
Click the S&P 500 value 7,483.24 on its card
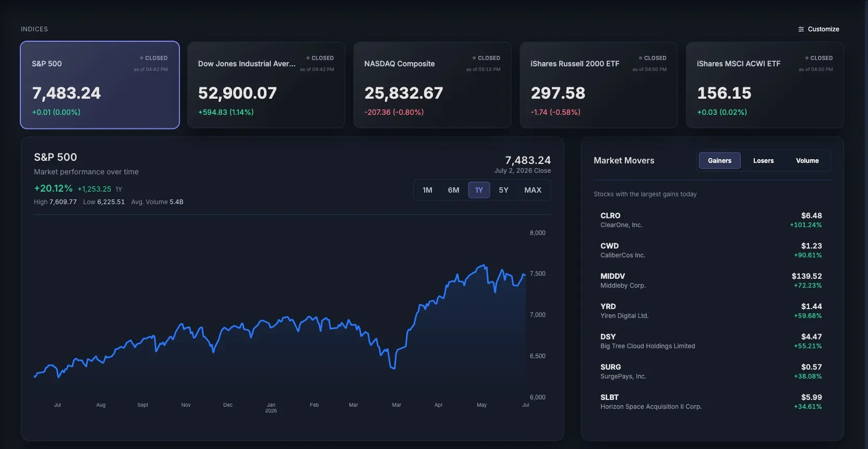coord(66,93)
